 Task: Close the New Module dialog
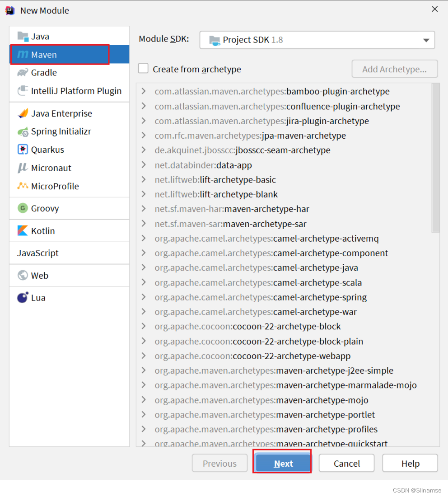(x=435, y=9)
